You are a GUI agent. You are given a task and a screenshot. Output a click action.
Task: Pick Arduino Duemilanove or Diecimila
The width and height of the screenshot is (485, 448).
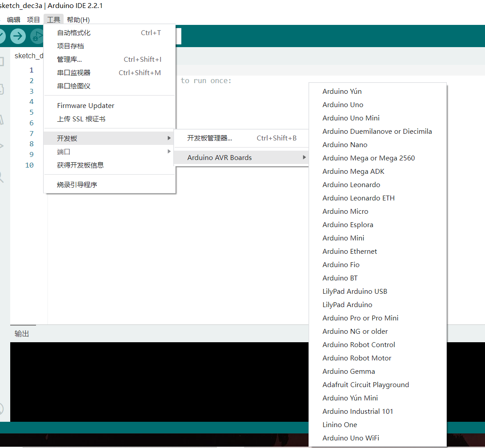(x=378, y=131)
